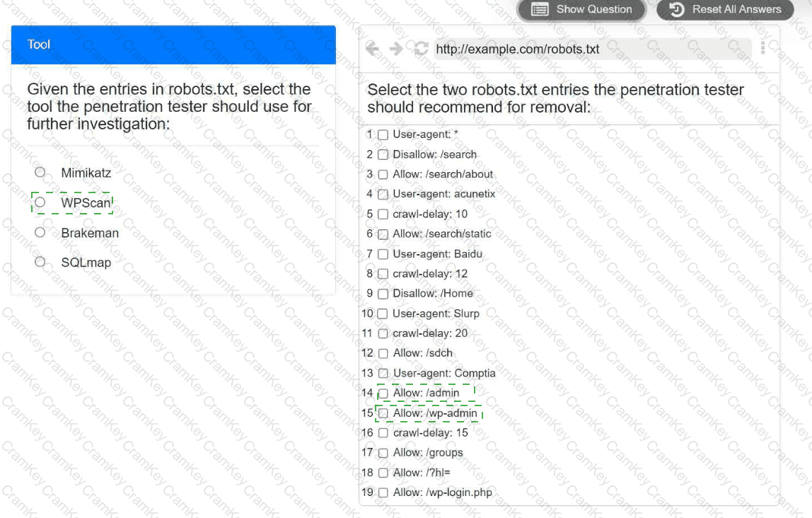Viewport: 812px width, 518px height.
Task: Select the Mimikatz radio option
Action: point(40,173)
